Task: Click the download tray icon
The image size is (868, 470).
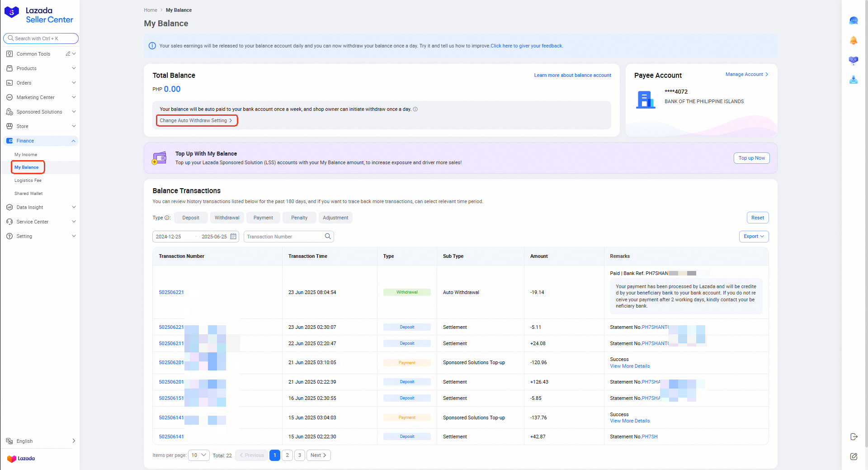Action: pyautogui.click(x=854, y=80)
